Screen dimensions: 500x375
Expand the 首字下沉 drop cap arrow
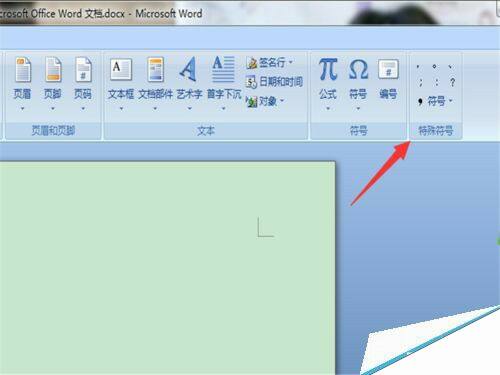tap(224, 108)
